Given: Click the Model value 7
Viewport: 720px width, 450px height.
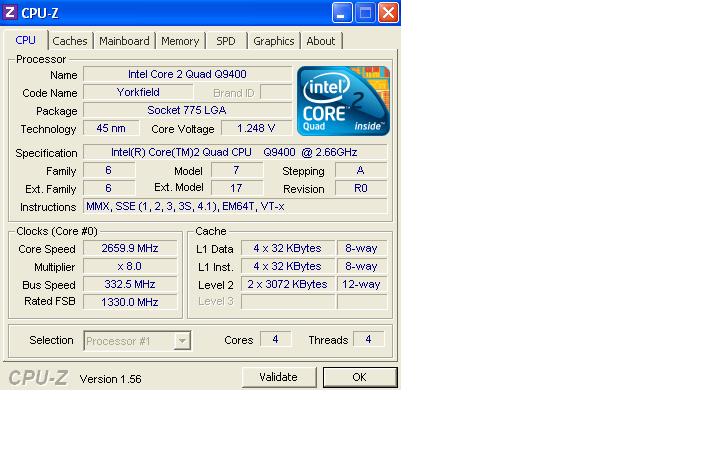Looking at the screenshot, I should (x=237, y=170).
